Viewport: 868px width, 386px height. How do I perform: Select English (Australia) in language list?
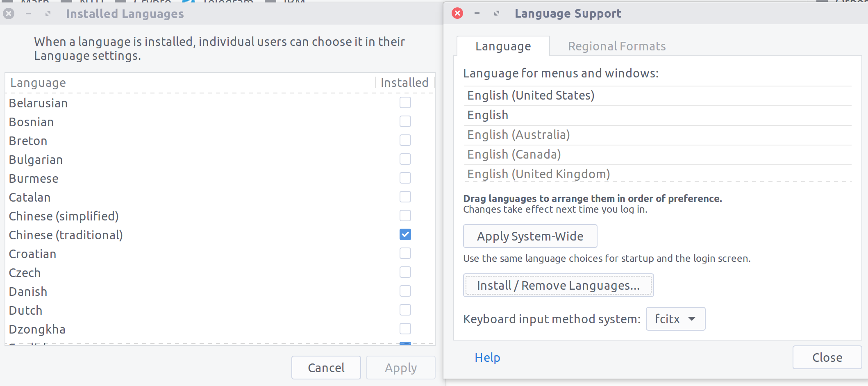(518, 135)
